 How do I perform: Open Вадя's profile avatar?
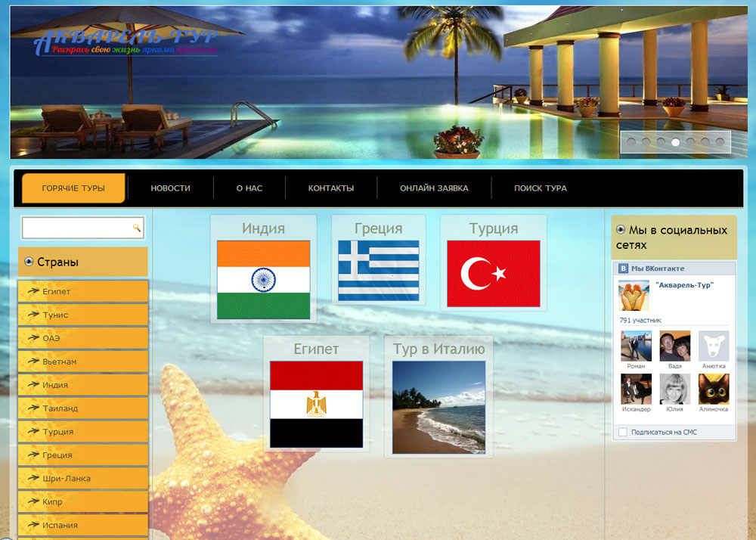675,346
